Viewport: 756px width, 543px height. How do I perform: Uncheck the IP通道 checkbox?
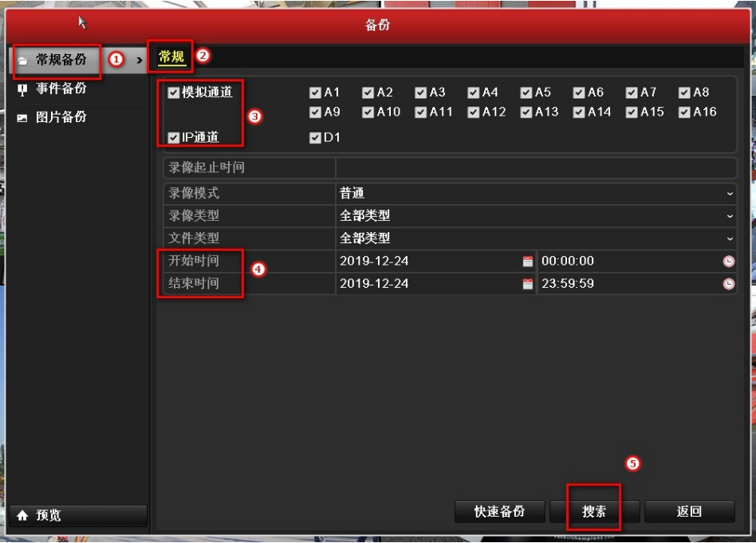pos(174,138)
